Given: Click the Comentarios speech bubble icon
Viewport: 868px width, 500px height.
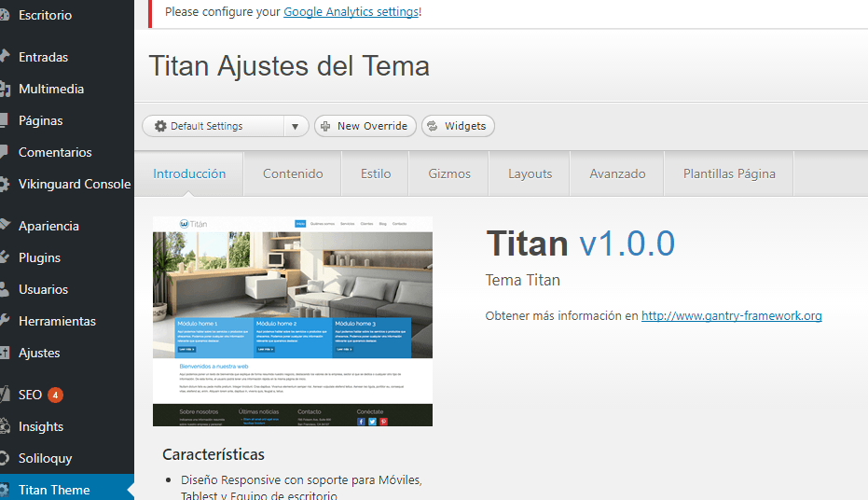Looking at the screenshot, I should click(4, 152).
